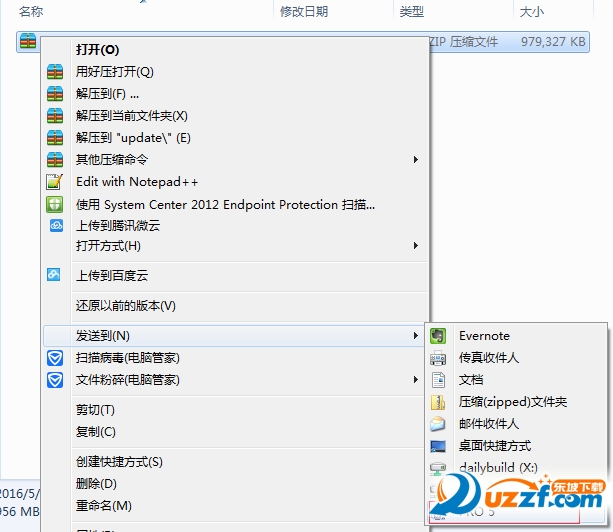The width and height of the screenshot is (613, 532).
Task: Expand the 其他压缩命令 submenu arrow
Action: click(x=416, y=159)
